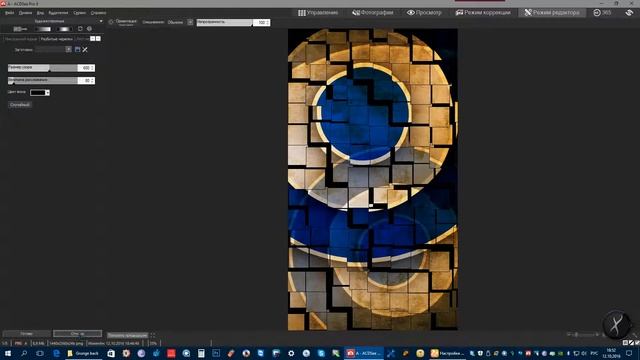The height and width of the screenshot is (360, 640).
Task: Switch to the Grunge back taskbar window
Action: point(84,353)
